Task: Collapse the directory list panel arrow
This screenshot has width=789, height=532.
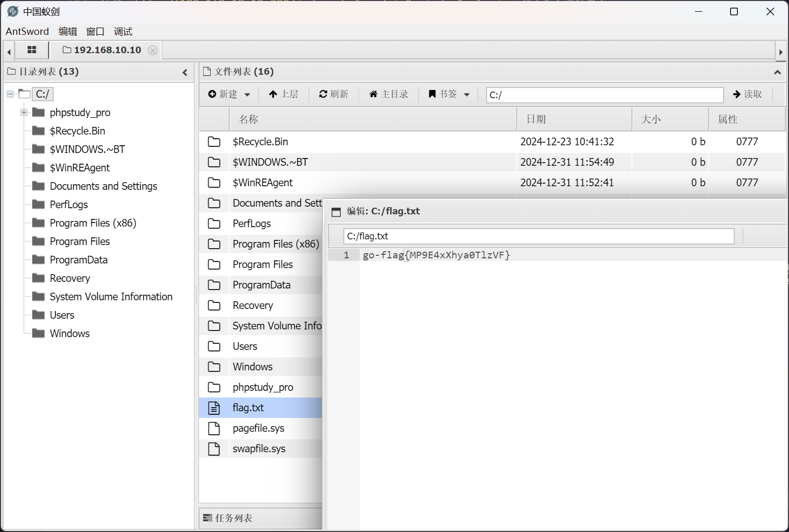Action: [x=185, y=73]
